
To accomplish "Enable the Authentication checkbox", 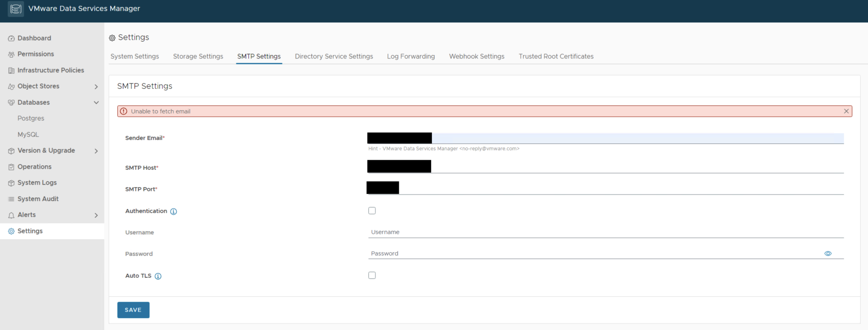I will pyautogui.click(x=372, y=211).
